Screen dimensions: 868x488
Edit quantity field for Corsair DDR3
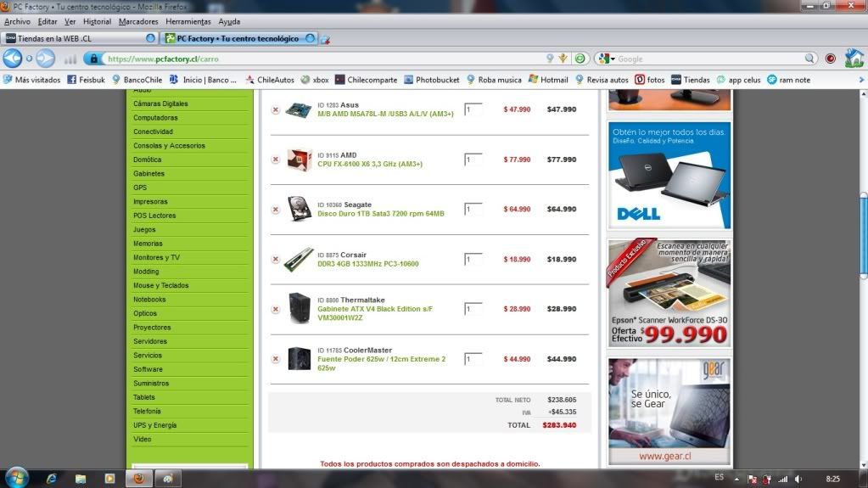point(473,259)
